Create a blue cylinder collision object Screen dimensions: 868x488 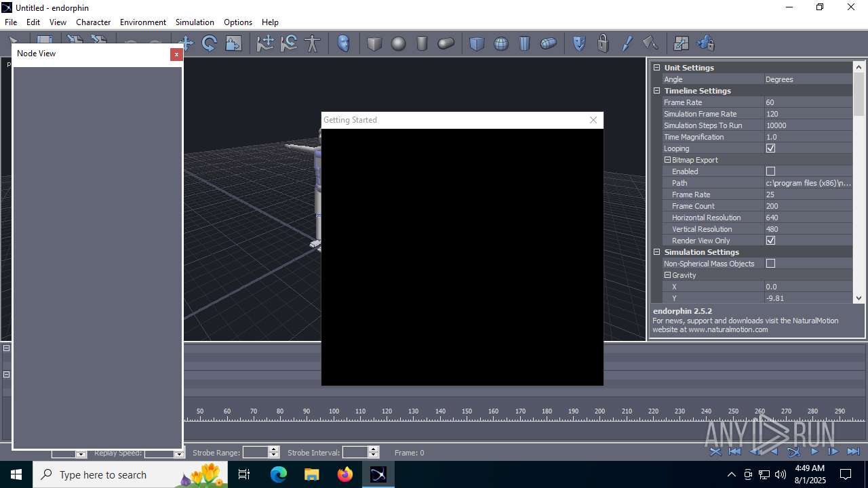[x=524, y=43]
